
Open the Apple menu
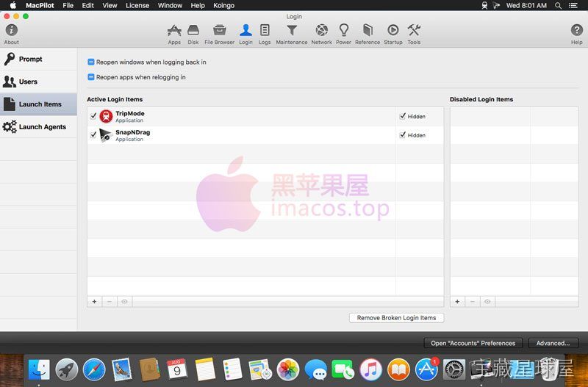[x=12, y=5]
